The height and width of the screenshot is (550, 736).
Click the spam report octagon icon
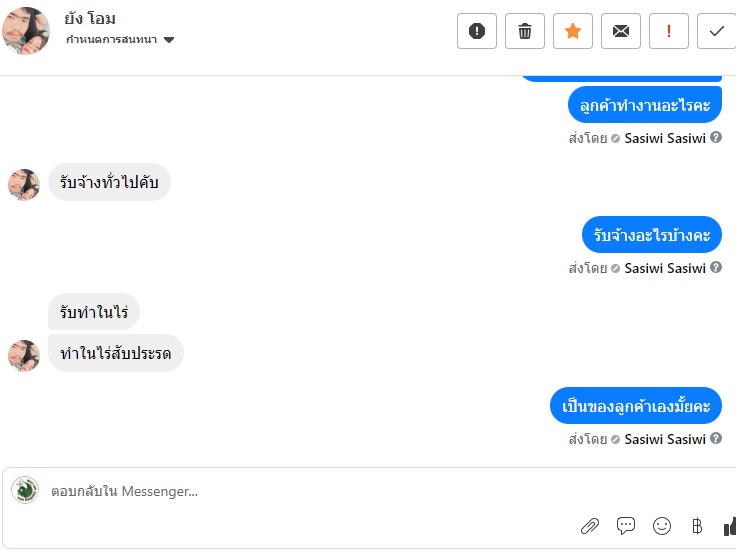(477, 31)
